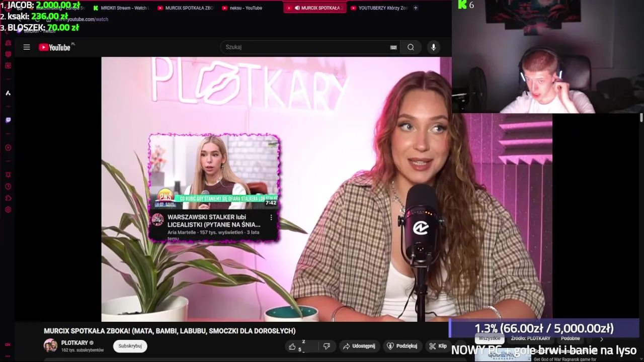Select the Podobne filter chip
This screenshot has height=362, width=644.
coord(570,338)
